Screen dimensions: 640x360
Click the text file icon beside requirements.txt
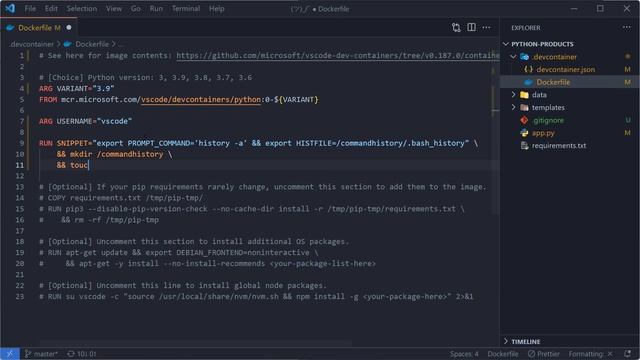click(524, 146)
